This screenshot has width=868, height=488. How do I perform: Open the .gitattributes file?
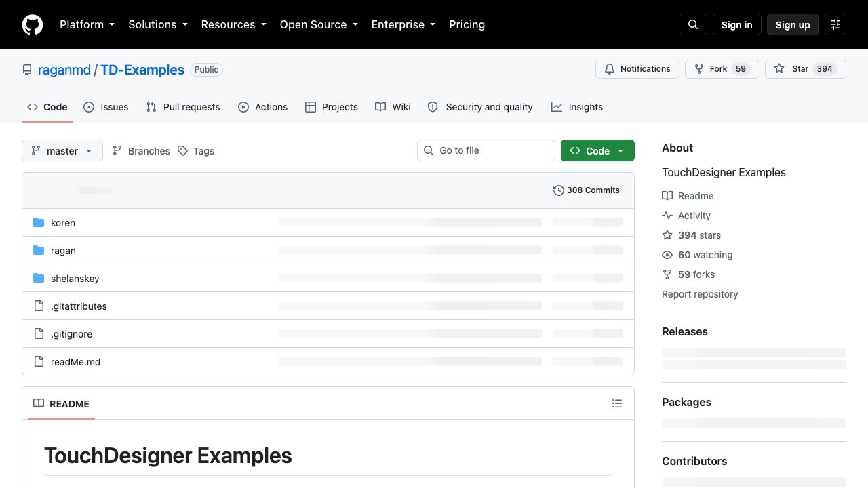coord(79,306)
